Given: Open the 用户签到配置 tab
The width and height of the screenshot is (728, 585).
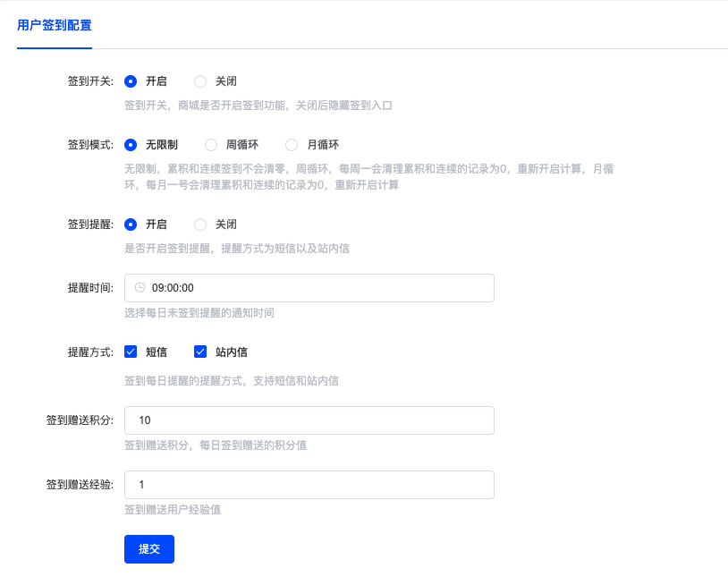Looking at the screenshot, I should (55, 25).
